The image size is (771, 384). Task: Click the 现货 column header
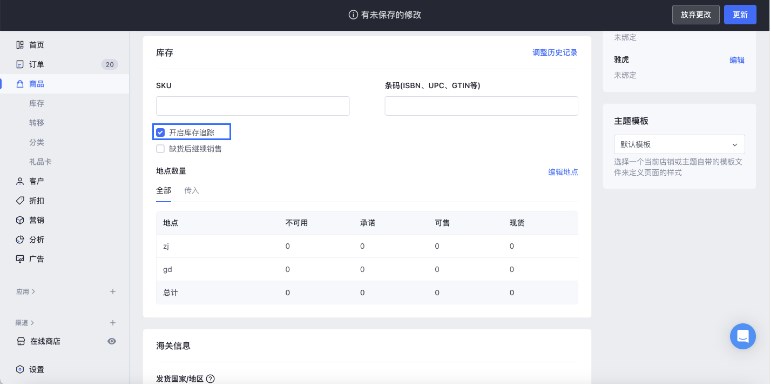tap(517, 223)
